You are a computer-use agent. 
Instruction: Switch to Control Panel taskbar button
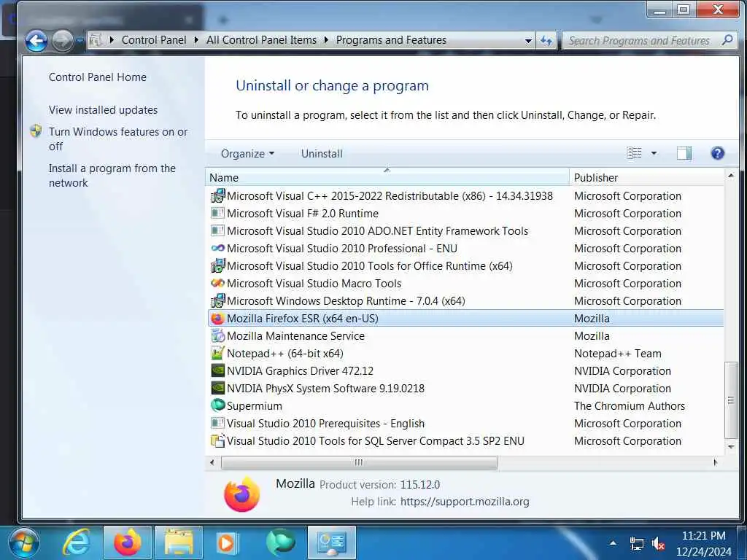pos(332,542)
